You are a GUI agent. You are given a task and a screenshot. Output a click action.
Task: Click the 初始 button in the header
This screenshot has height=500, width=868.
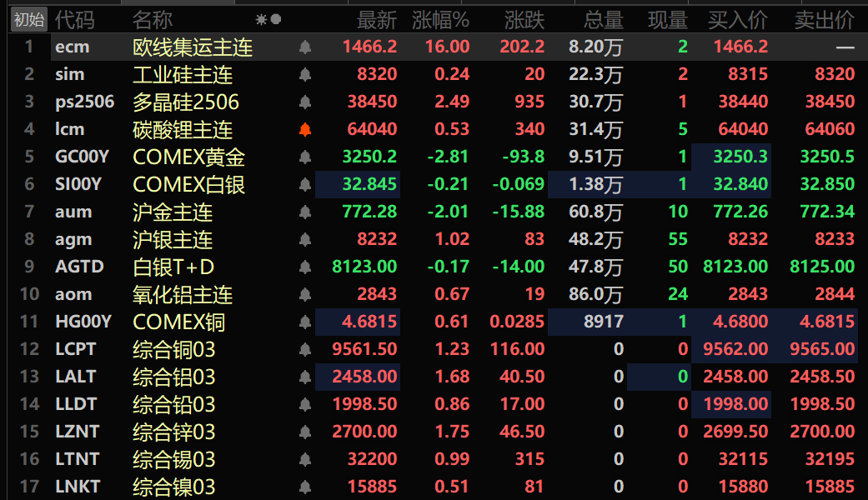tap(29, 20)
